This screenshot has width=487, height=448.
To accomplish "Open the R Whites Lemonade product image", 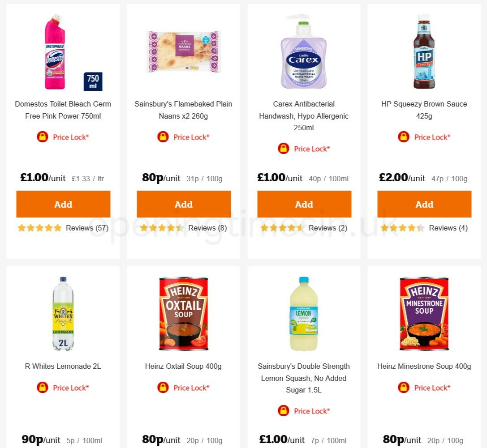I will pyautogui.click(x=63, y=313).
